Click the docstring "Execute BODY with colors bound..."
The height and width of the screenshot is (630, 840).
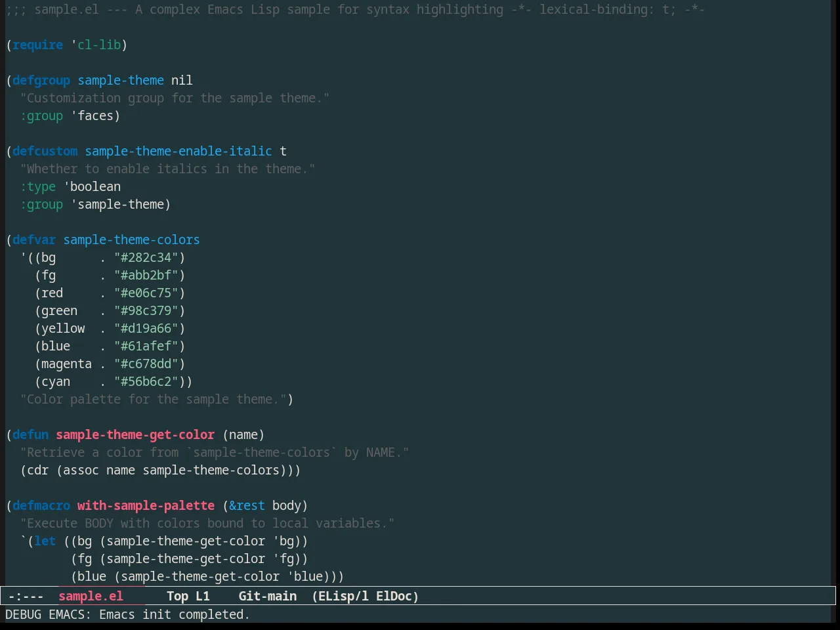coord(207,523)
